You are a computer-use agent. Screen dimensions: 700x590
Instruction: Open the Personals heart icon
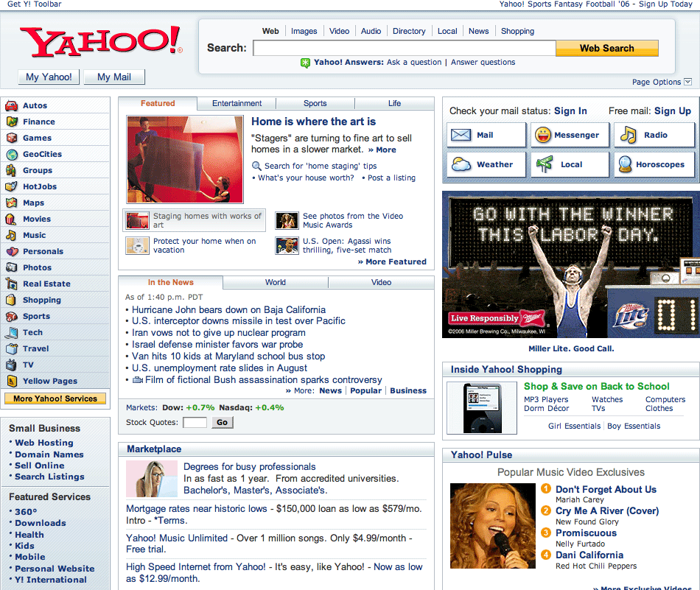coord(12,252)
